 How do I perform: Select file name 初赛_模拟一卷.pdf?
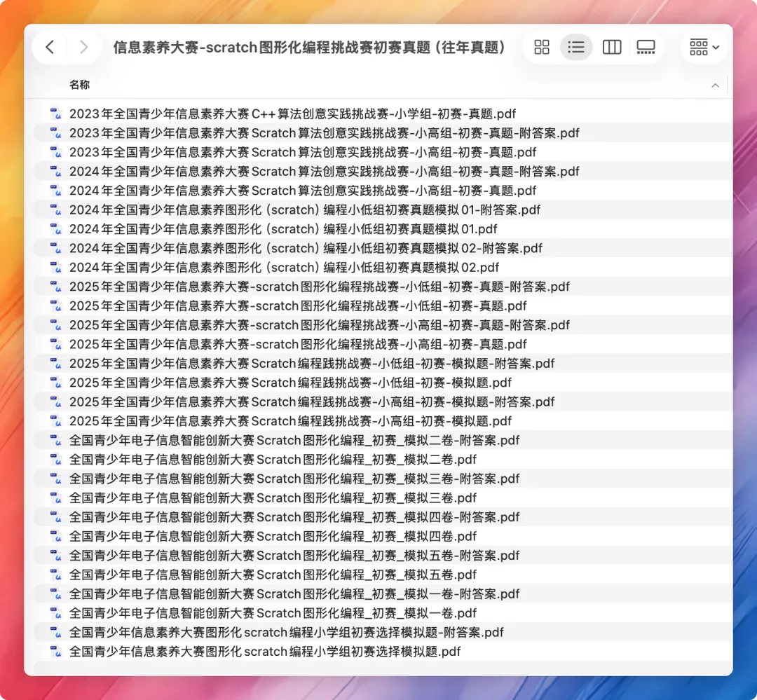click(273, 613)
